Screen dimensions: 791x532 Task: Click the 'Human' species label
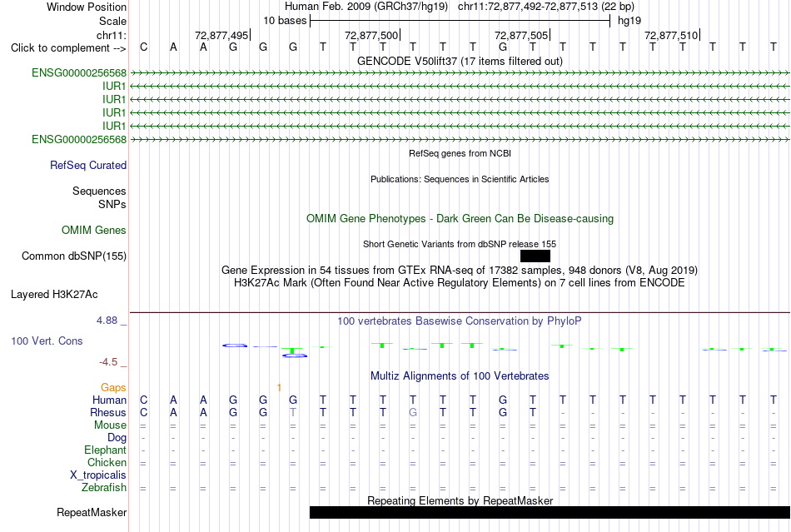click(x=109, y=400)
